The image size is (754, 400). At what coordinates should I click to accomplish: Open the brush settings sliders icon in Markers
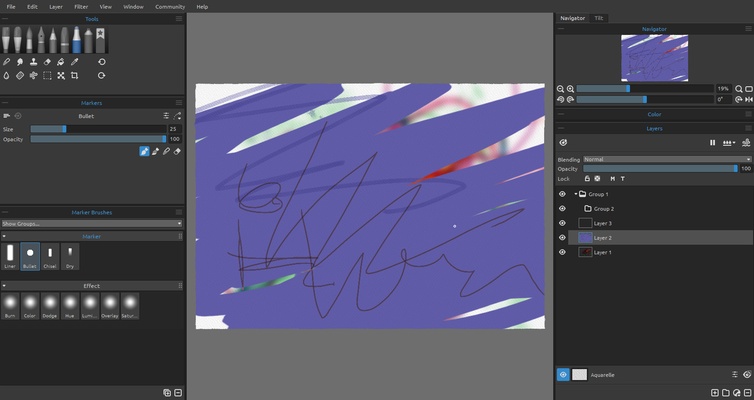click(x=166, y=116)
